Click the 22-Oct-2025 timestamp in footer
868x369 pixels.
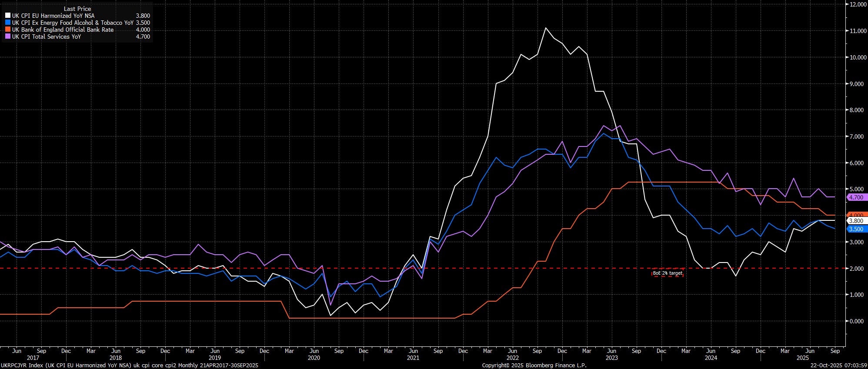[839, 366]
